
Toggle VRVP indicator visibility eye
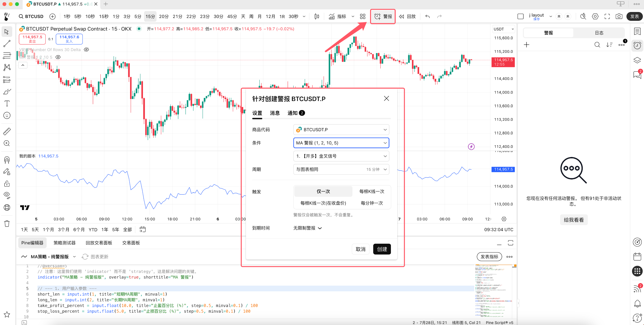coord(86,50)
